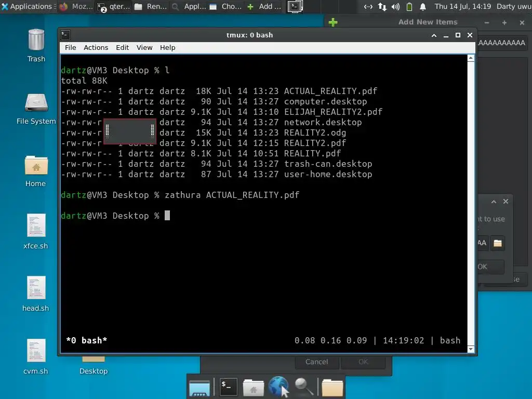The image size is (532, 399).
Task: Switch to the Add... taskbar window
Action: click(264, 6)
